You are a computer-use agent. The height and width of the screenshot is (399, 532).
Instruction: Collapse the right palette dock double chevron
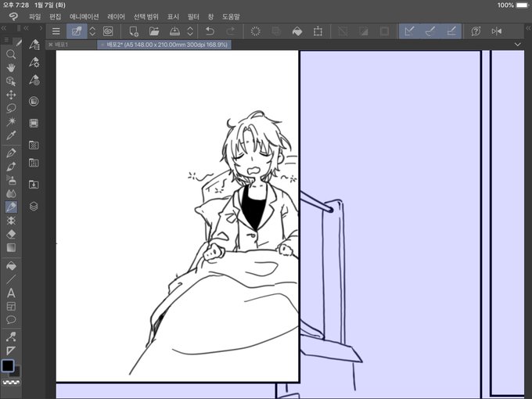point(527,28)
